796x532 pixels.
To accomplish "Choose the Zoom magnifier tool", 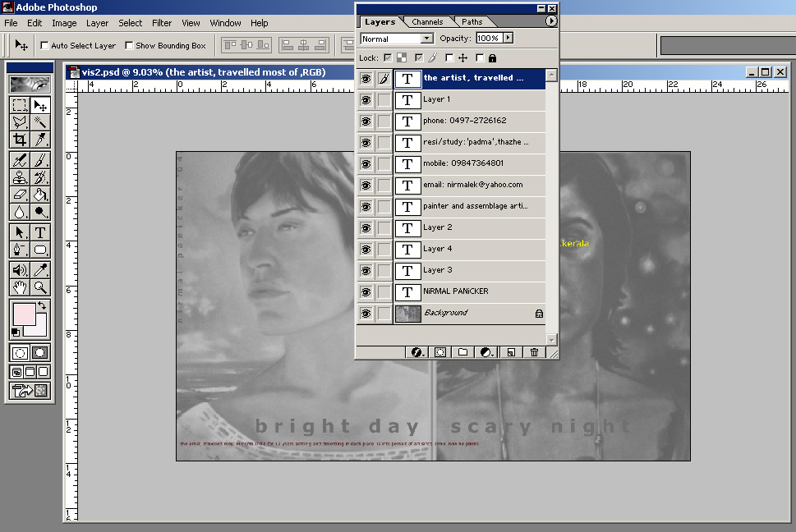I will (x=40, y=287).
